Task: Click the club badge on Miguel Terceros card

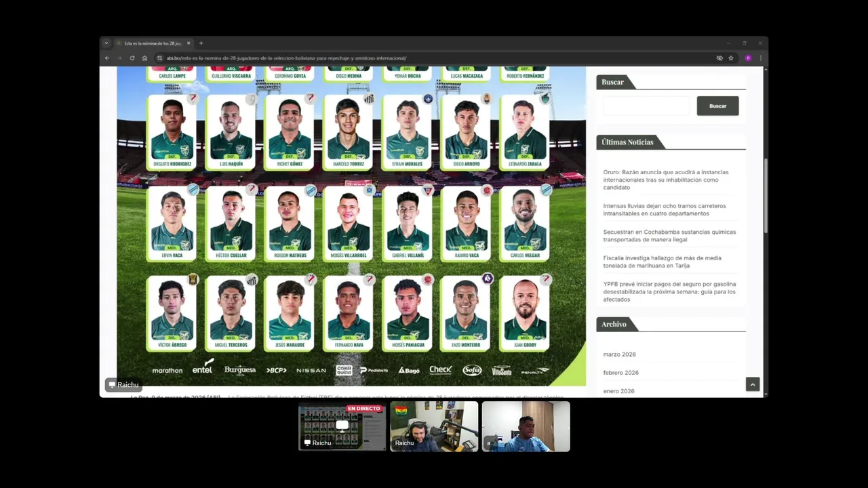Action: pyautogui.click(x=252, y=279)
